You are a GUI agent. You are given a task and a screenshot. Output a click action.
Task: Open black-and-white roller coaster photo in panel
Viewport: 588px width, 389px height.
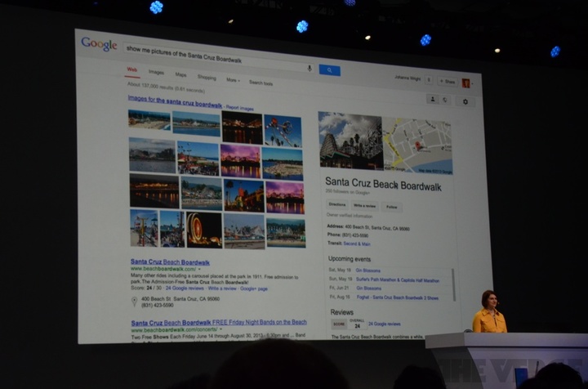350,141
